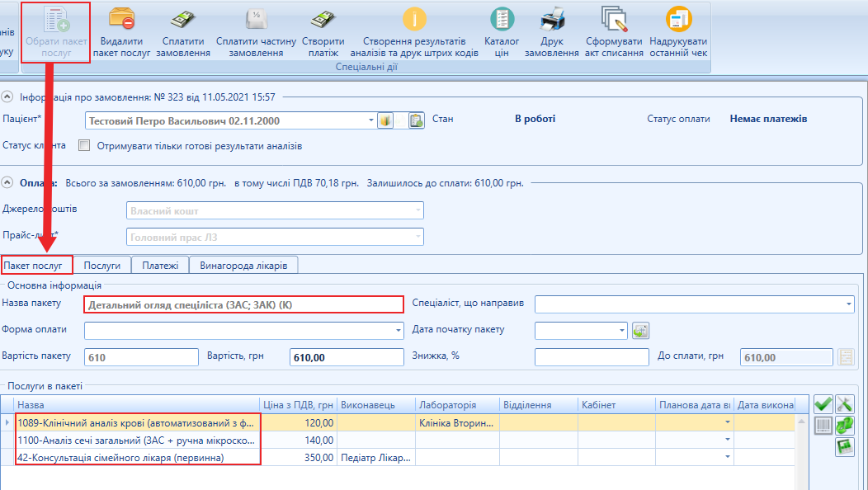This screenshot has width=868, height=490.
Task: Click 'Друк замовлення' printer icon
Action: [552, 33]
